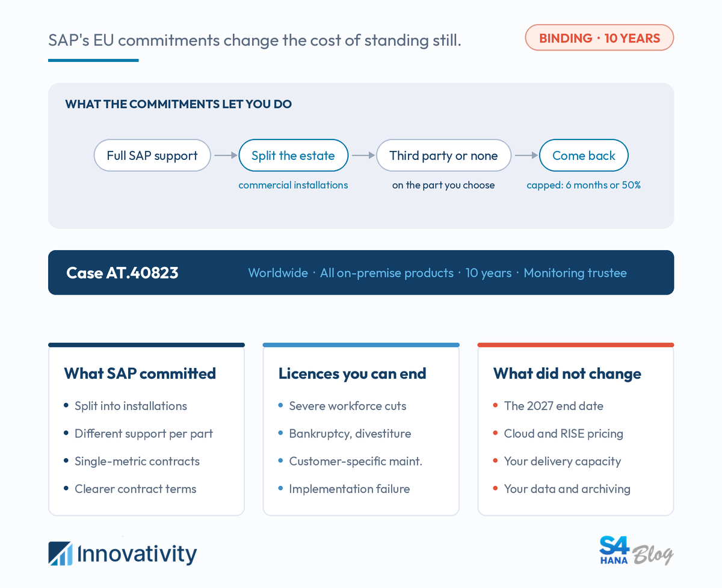Click the What did not change heading
This screenshot has height=588, width=722.
(x=567, y=373)
